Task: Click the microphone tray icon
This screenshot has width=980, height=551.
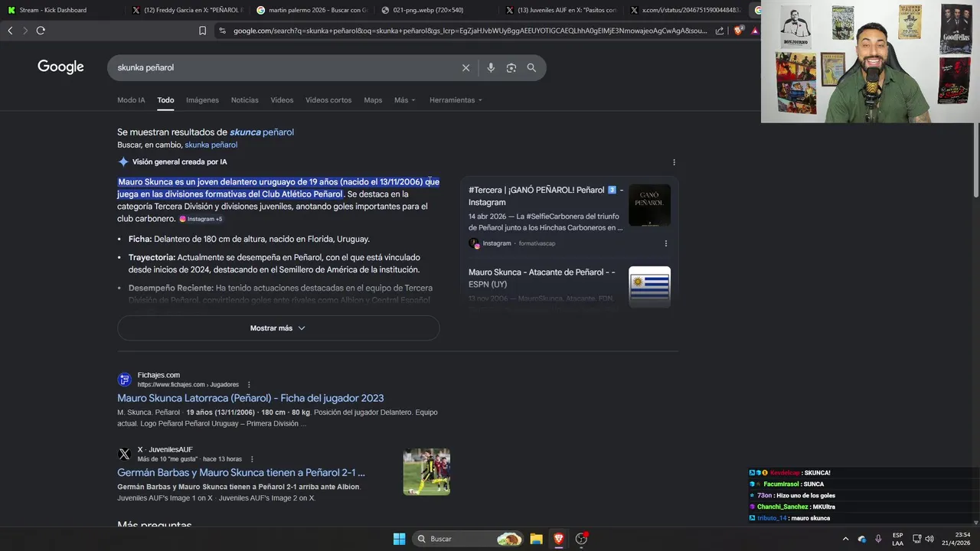Action: click(878, 539)
